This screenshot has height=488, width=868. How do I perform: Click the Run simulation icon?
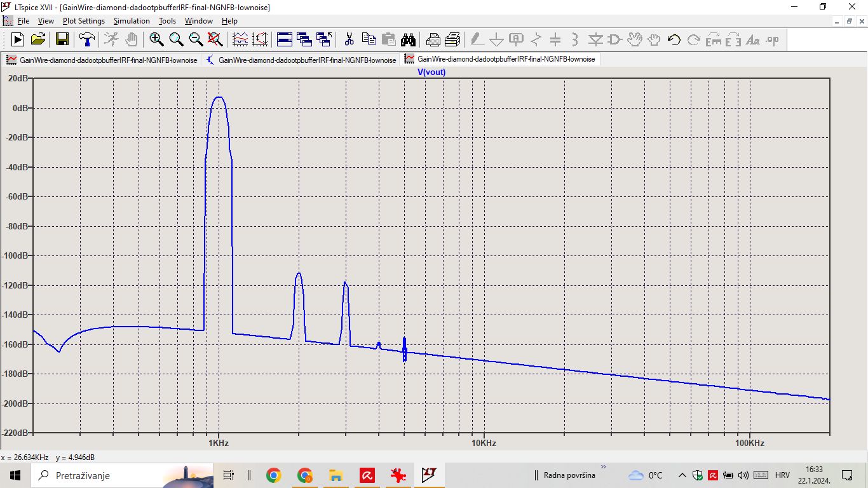(18, 39)
